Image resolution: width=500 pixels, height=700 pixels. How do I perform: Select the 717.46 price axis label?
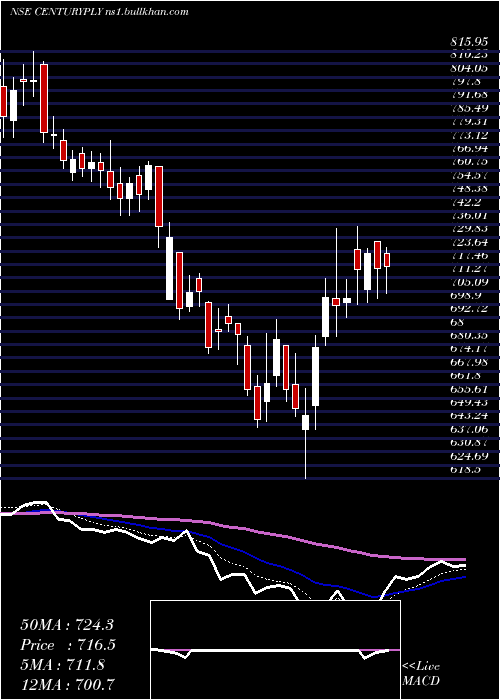pos(469,255)
